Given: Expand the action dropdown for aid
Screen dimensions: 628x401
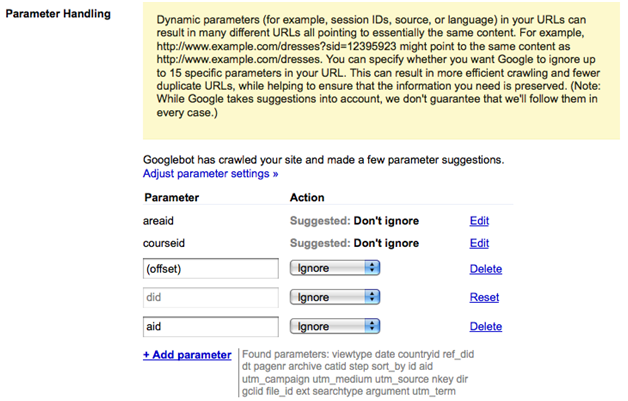Looking at the screenshot, I should [335, 326].
